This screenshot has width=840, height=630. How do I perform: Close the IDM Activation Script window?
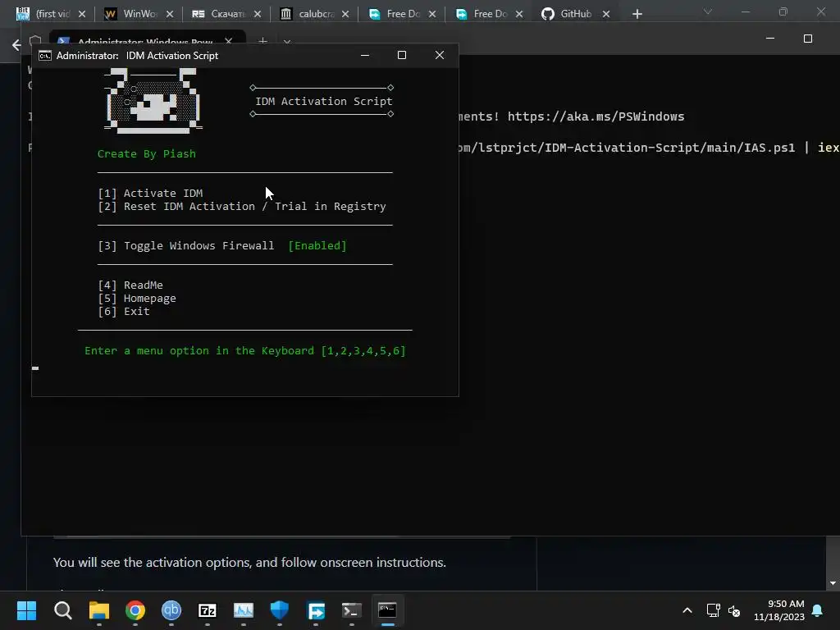pyautogui.click(x=440, y=55)
